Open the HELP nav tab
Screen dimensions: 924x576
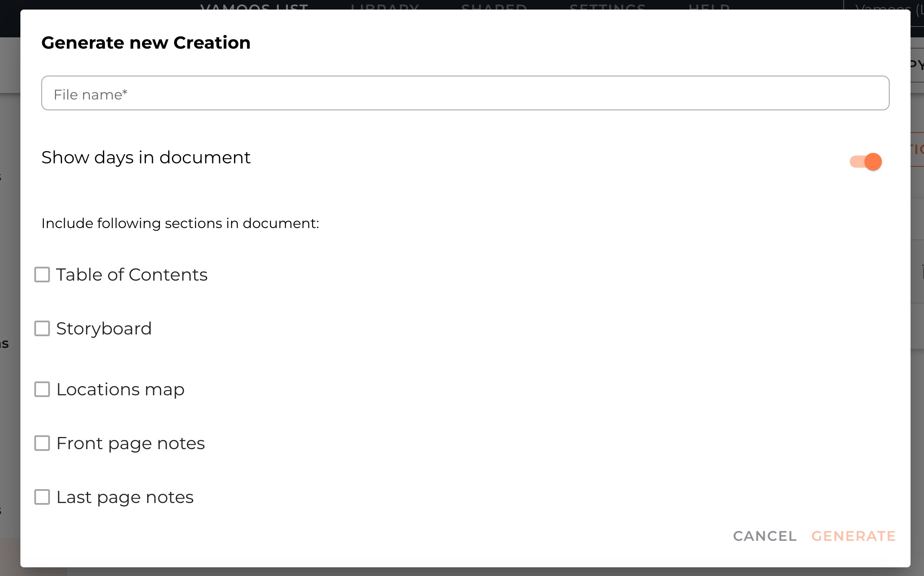[x=709, y=6]
